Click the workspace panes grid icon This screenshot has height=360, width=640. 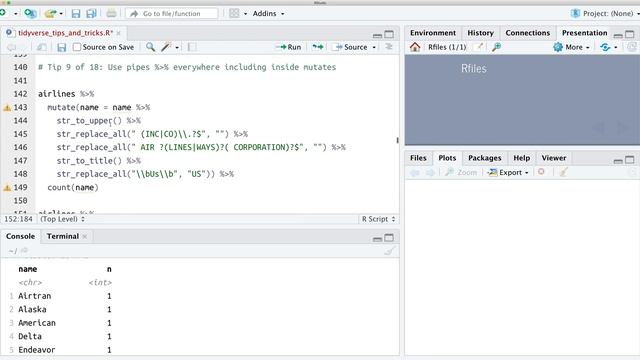point(234,13)
